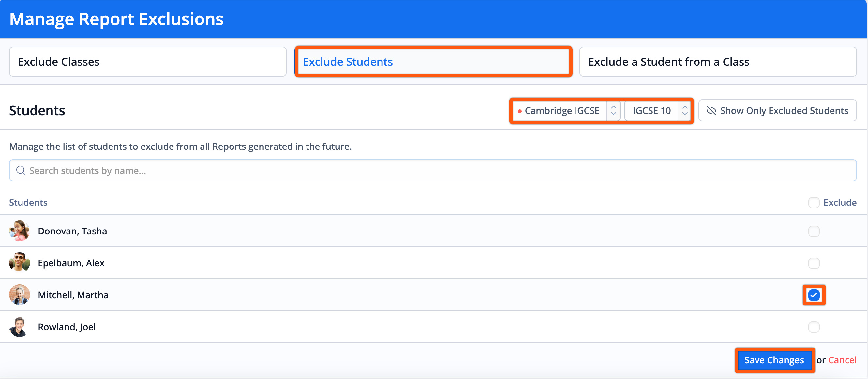Click the red dot beside Cambridge IGCSE
The width and height of the screenshot is (868, 379).
(519, 111)
